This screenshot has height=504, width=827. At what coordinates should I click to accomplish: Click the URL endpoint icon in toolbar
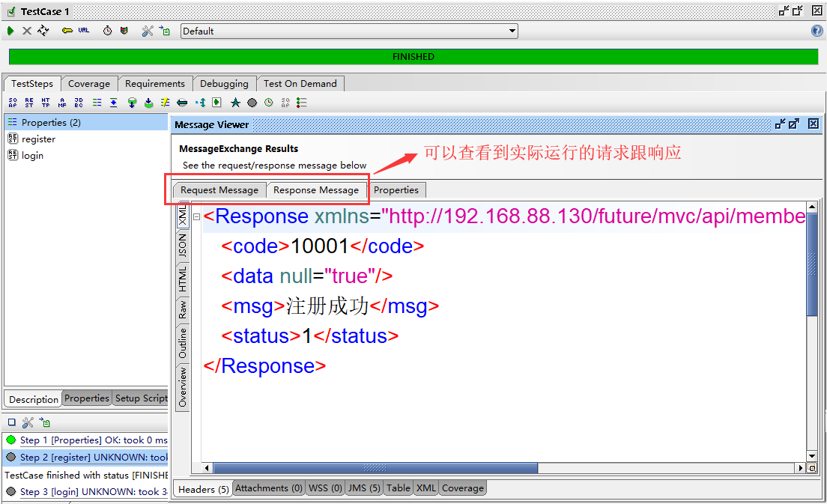click(x=83, y=31)
